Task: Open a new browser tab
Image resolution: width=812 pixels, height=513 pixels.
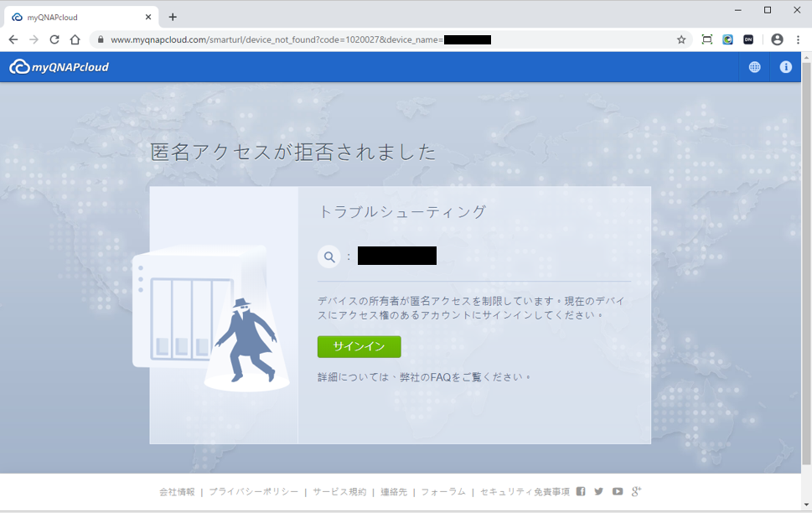Action: click(x=173, y=17)
